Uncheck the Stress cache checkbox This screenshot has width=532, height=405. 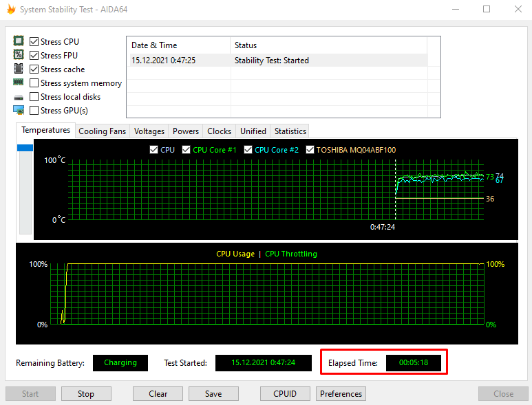(34, 69)
